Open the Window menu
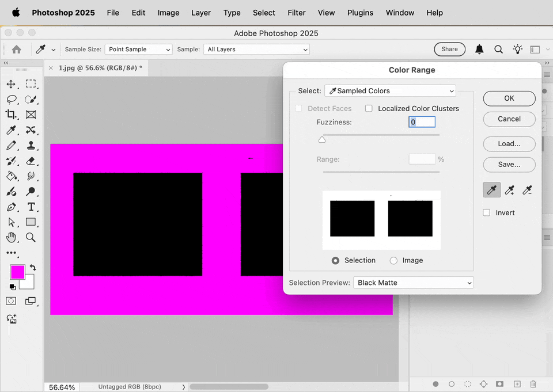Image resolution: width=553 pixels, height=392 pixels. click(400, 13)
